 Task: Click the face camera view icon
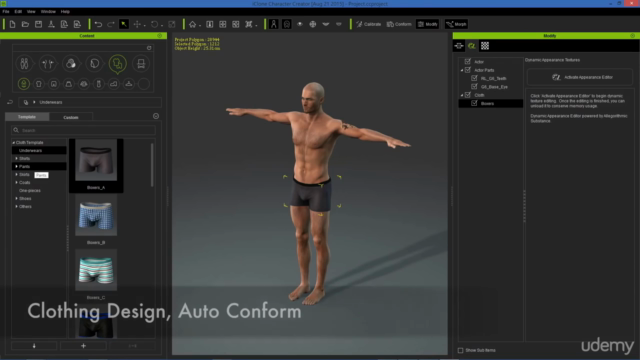coord(287,24)
